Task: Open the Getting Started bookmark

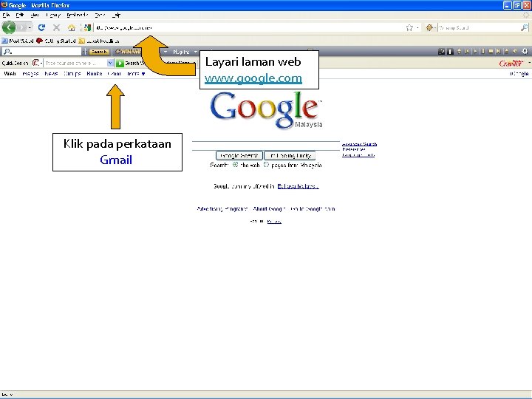Action: click(55, 41)
